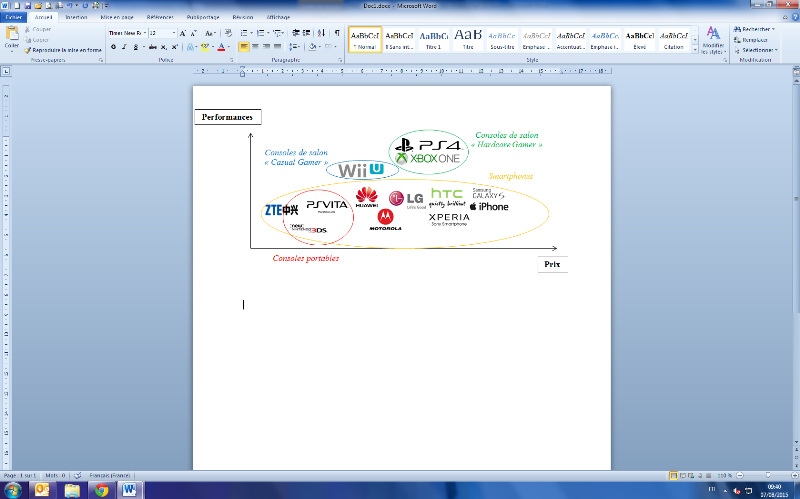Click the center alignment icon
The width and height of the screenshot is (800, 499).
(256, 46)
